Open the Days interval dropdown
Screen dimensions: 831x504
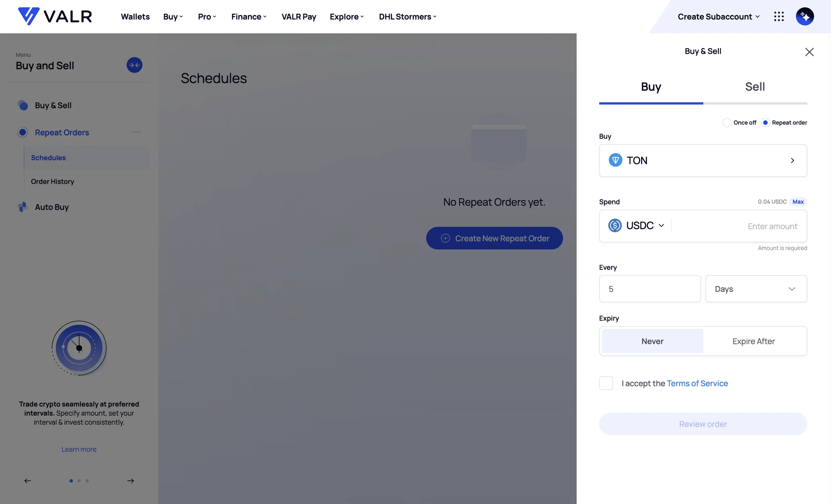tap(756, 289)
